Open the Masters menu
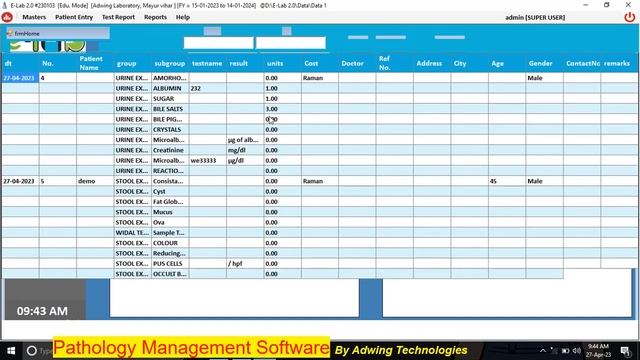 tap(34, 17)
